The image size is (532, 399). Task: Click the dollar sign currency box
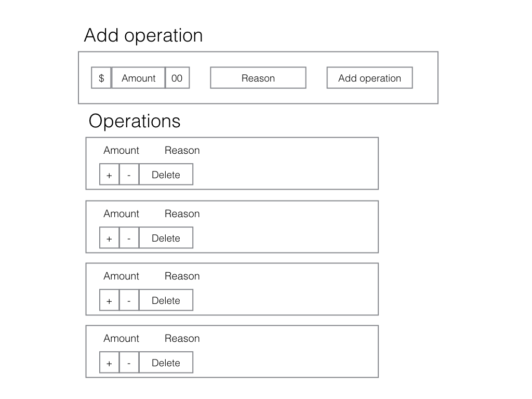point(101,78)
